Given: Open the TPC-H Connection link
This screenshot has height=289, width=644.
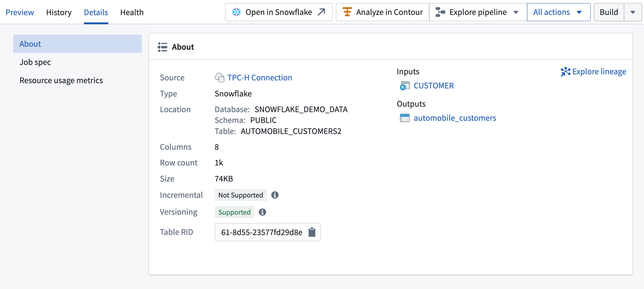Looking at the screenshot, I should tap(260, 78).
